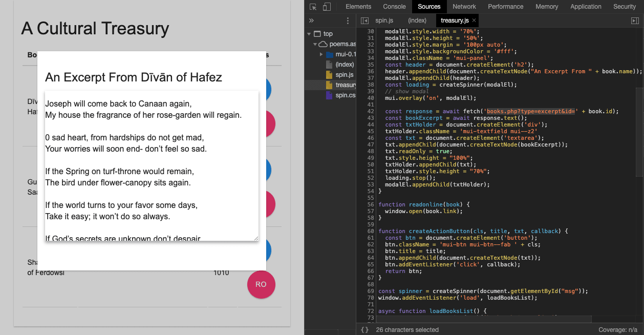
Task: Collapse the poems.as tree node
Action: coord(314,44)
